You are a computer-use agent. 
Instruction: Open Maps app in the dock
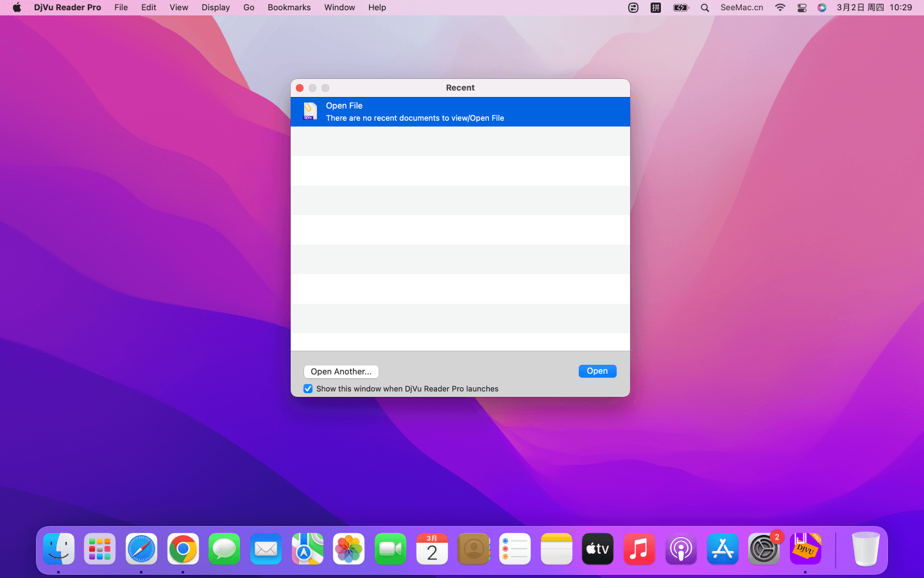(307, 549)
